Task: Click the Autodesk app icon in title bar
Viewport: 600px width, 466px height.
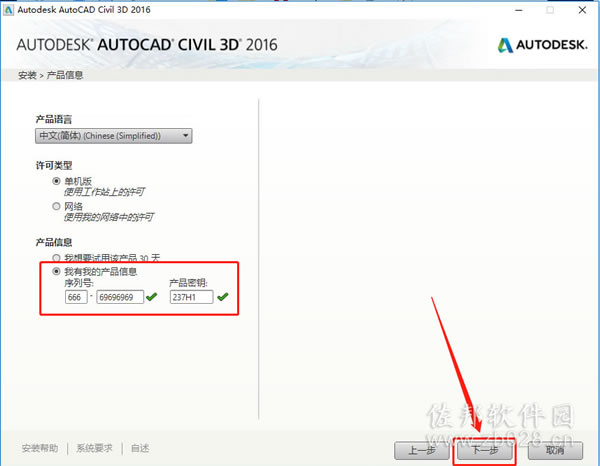Action: pos(8,10)
